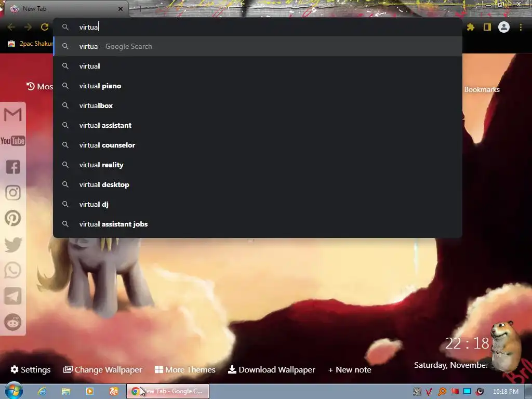This screenshot has height=399, width=532.
Task: Choose the 'virtualbox' suggestion
Action: pos(258,105)
